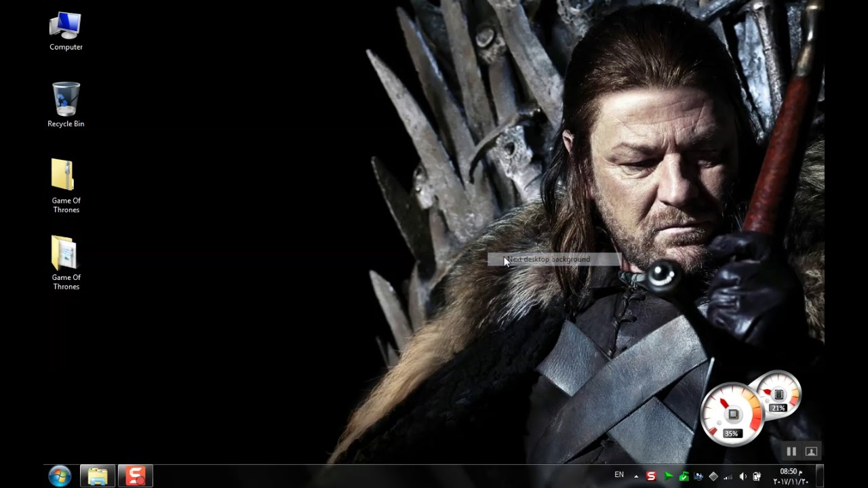The image size is (868, 488).
Task: Choose Next desktop background menu item
Action: pos(554,260)
